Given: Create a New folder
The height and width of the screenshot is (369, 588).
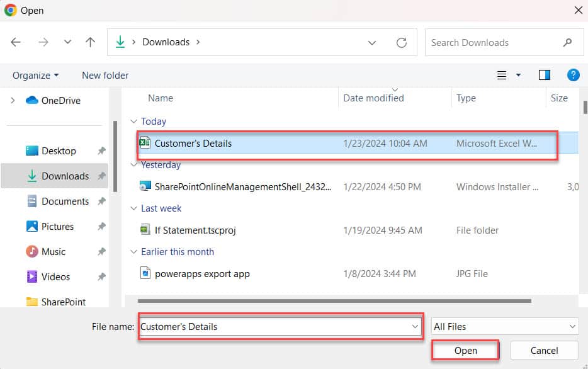Looking at the screenshot, I should click(x=105, y=76).
